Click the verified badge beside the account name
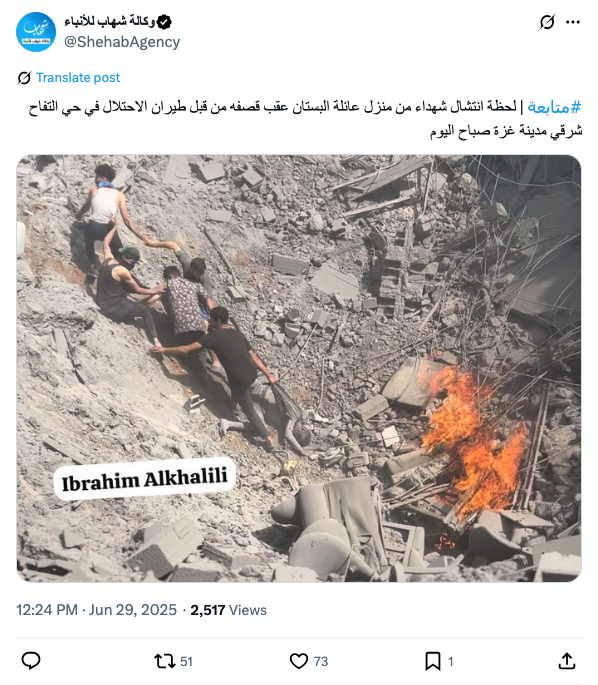The width and height of the screenshot is (598, 685). pyautogui.click(x=164, y=21)
